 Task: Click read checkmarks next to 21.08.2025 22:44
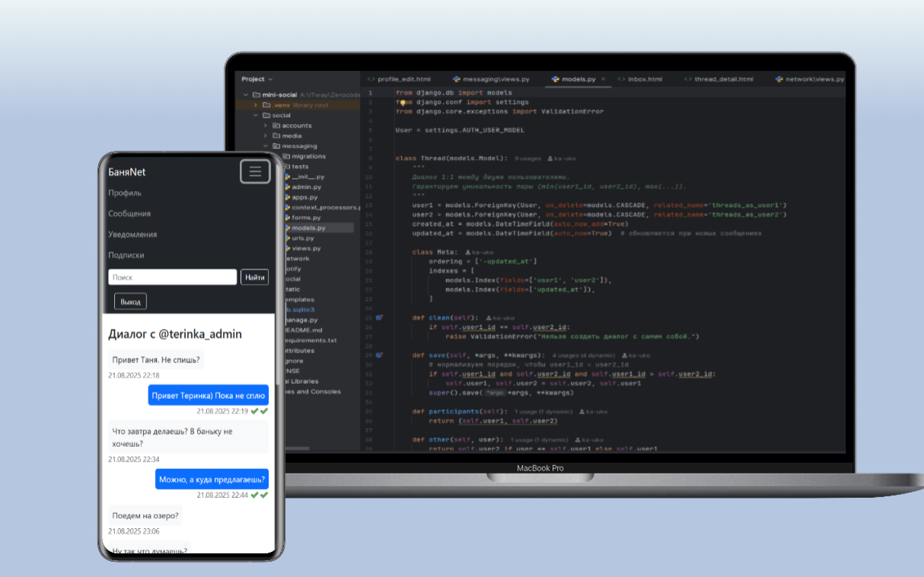click(x=259, y=495)
